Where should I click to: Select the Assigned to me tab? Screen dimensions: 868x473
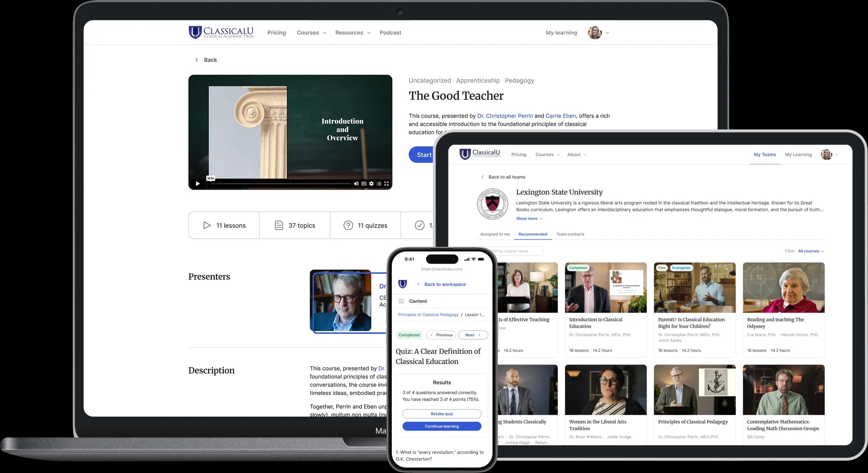click(495, 234)
